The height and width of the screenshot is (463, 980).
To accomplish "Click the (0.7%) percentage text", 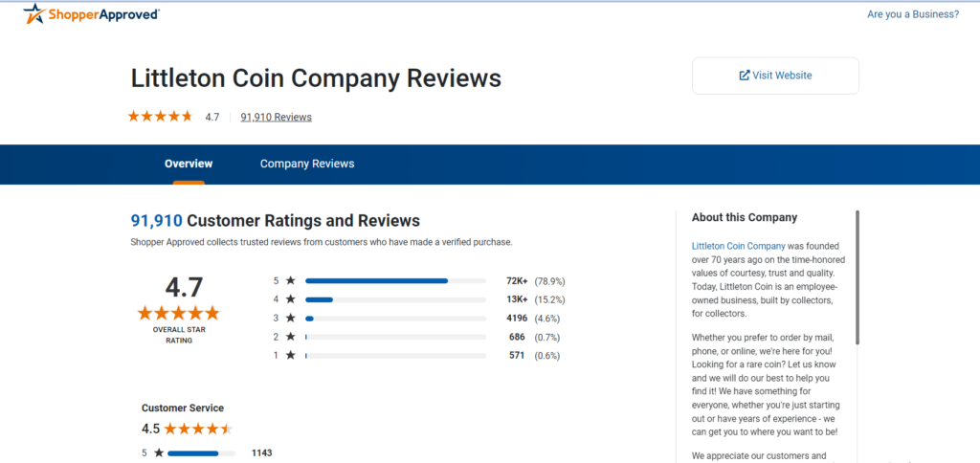I will pos(546,338).
